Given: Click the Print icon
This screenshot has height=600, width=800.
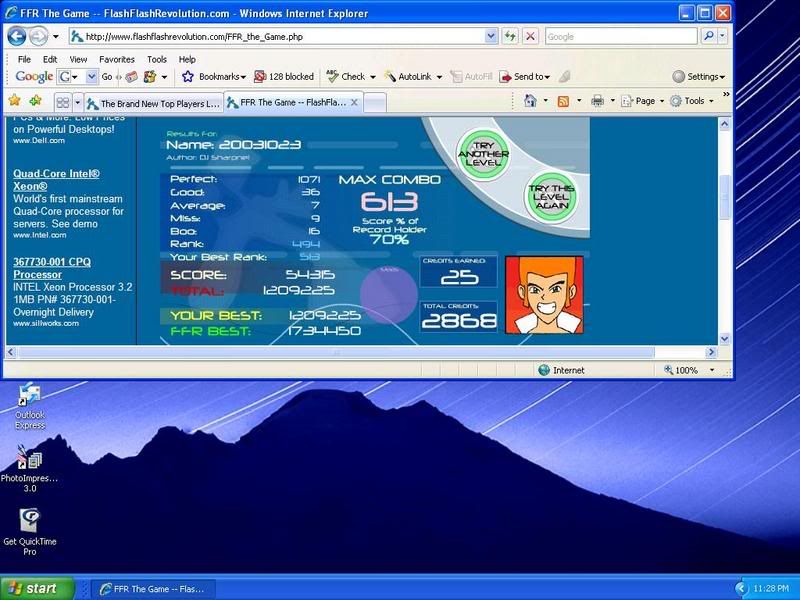Looking at the screenshot, I should coord(597,101).
